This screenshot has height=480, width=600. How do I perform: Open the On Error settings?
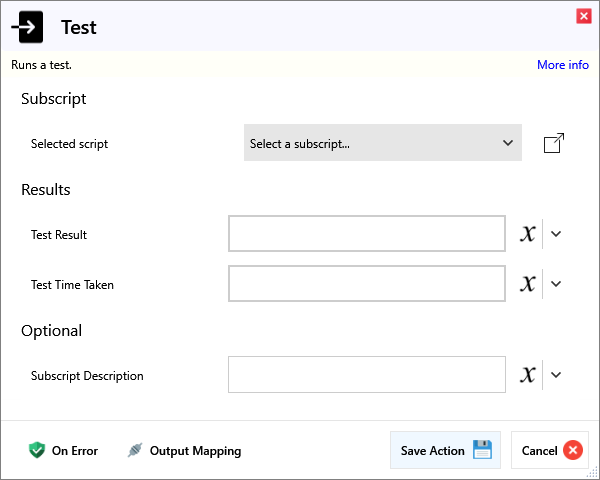point(63,451)
